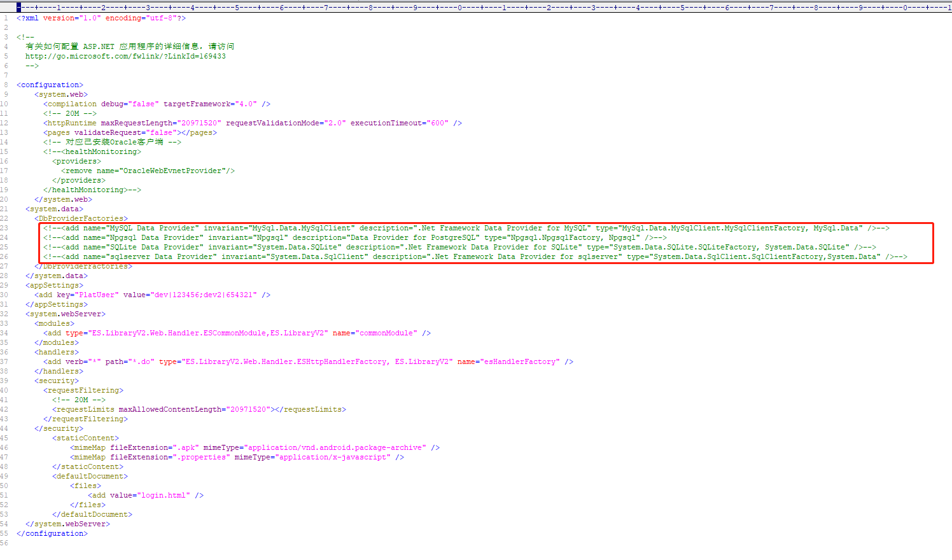Click the closing </providers> tag

pos(79,180)
